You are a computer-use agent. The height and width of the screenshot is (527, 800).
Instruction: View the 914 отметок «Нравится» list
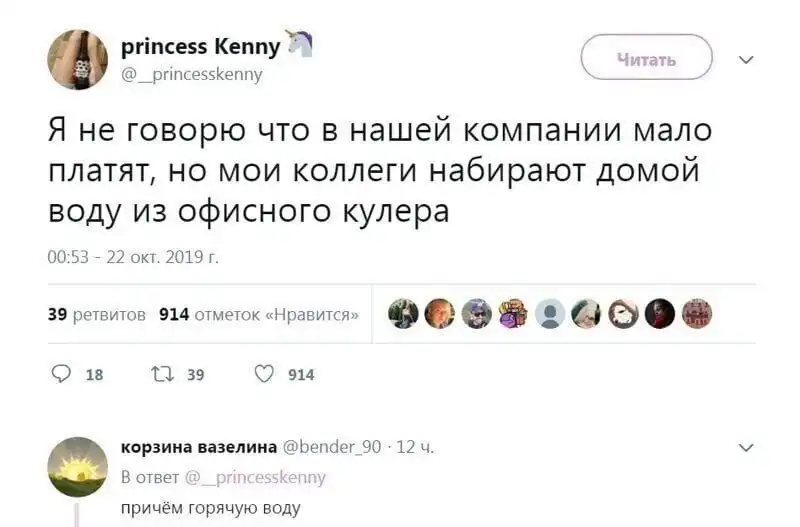tap(260, 315)
